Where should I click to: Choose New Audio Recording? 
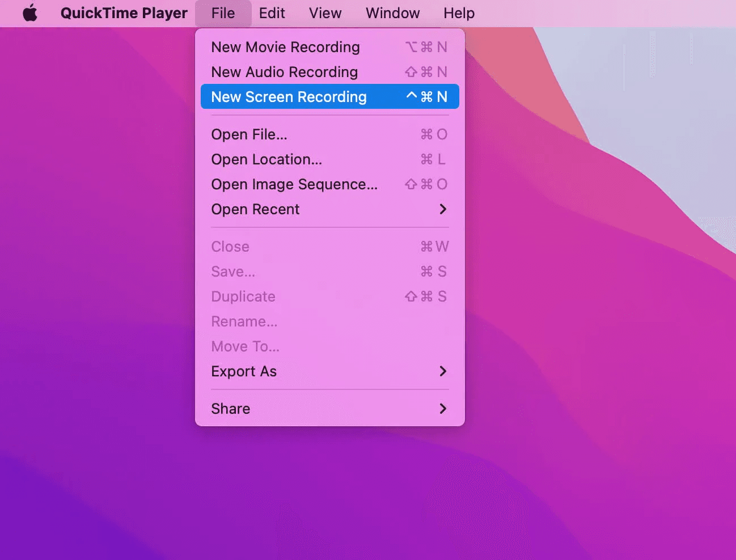329,72
